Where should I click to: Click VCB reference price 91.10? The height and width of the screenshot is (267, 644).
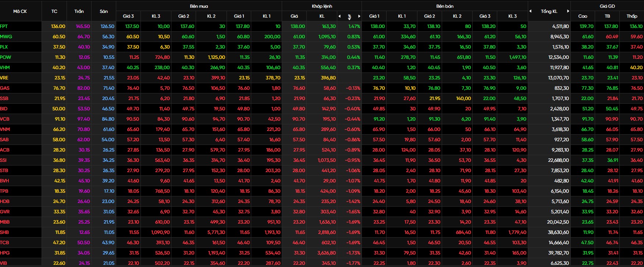pyautogui.click(x=60, y=119)
